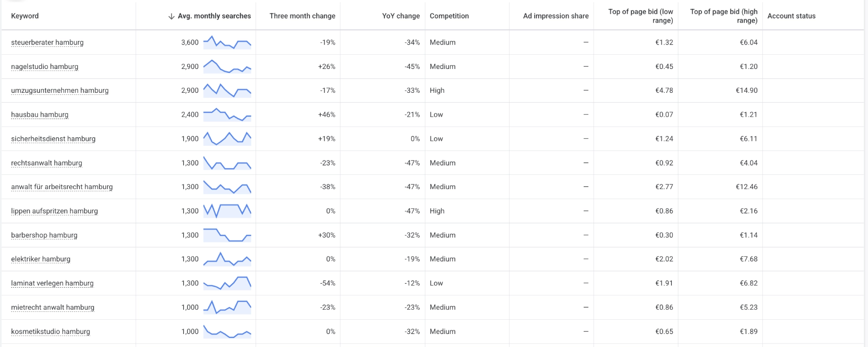Viewport: 868px width, 347px height.
Task: Sort by the Ad impression share column
Action: (x=556, y=16)
